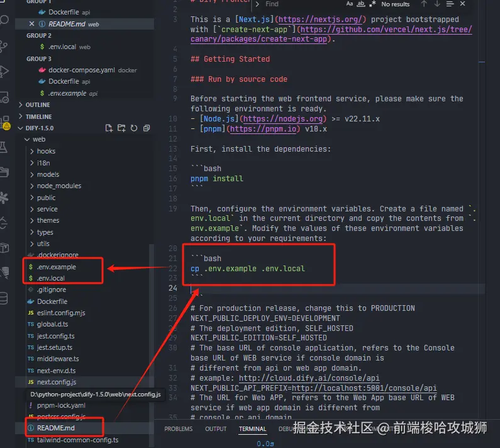Follow the https://nodejs.org link
Screen dimensions: 500x448
[283, 119]
